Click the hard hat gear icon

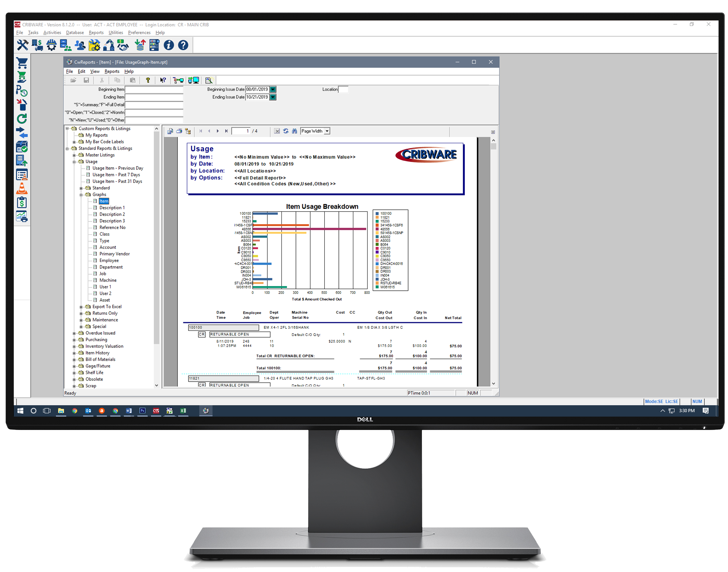pos(52,45)
